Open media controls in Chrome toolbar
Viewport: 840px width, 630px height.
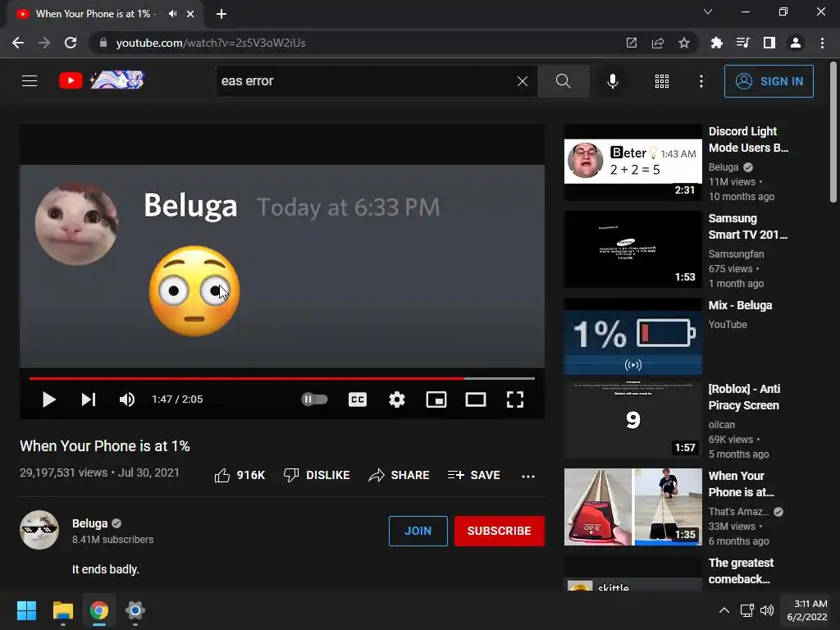click(742, 43)
